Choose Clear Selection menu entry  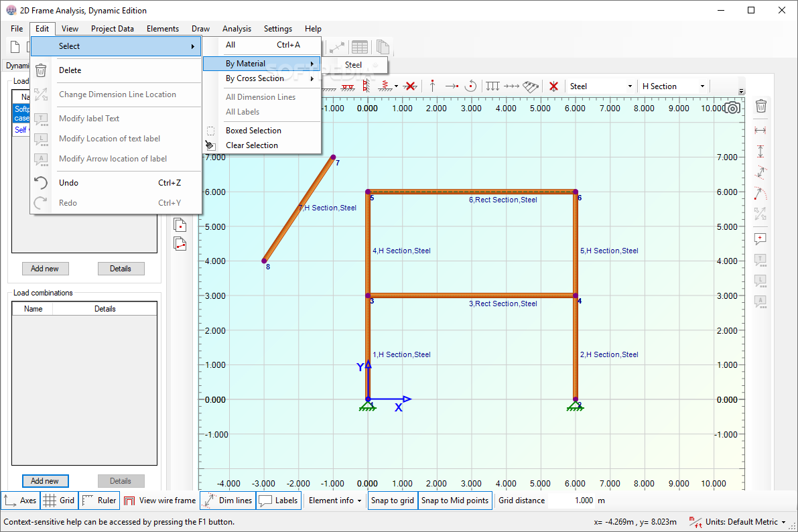tap(262, 145)
